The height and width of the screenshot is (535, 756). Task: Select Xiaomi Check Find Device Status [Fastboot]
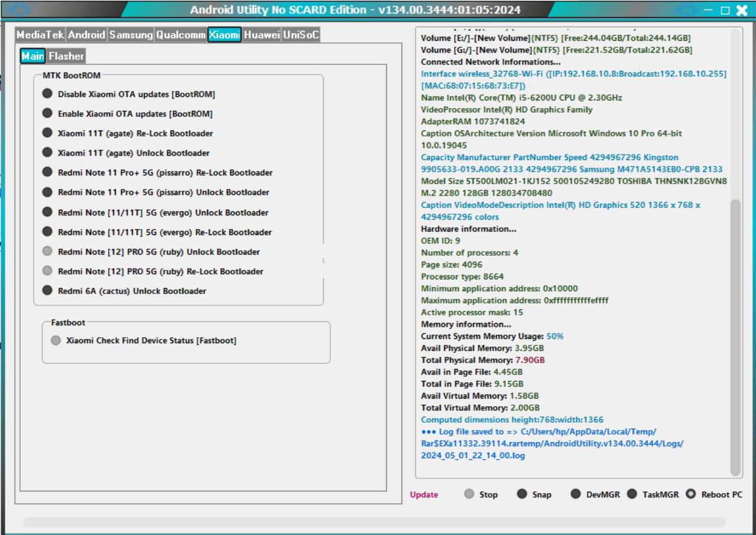click(144, 340)
